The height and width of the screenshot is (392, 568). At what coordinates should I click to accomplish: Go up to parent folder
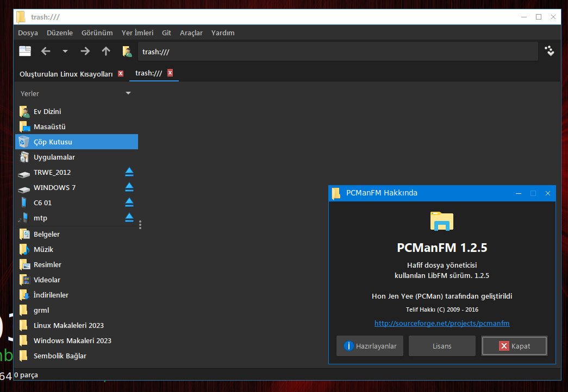[106, 52]
